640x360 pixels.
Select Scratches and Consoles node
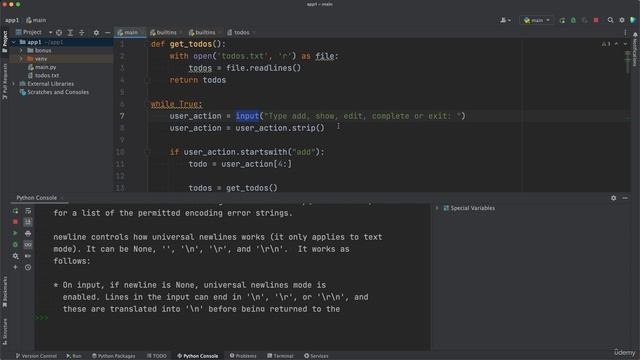pyautogui.click(x=54, y=92)
